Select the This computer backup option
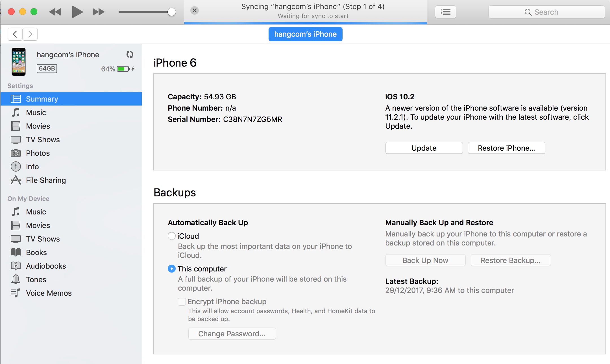Image resolution: width=610 pixels, height=364 pixels. click(x=171, y=269)
